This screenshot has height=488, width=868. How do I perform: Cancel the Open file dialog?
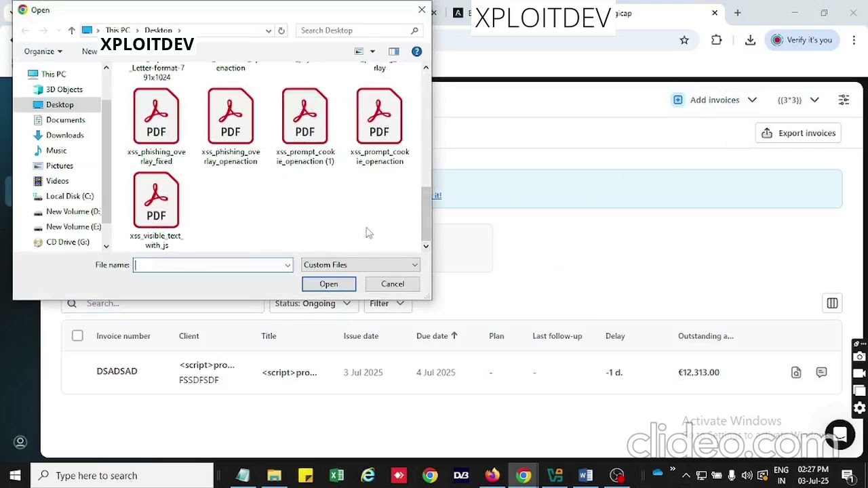point(393,284)
